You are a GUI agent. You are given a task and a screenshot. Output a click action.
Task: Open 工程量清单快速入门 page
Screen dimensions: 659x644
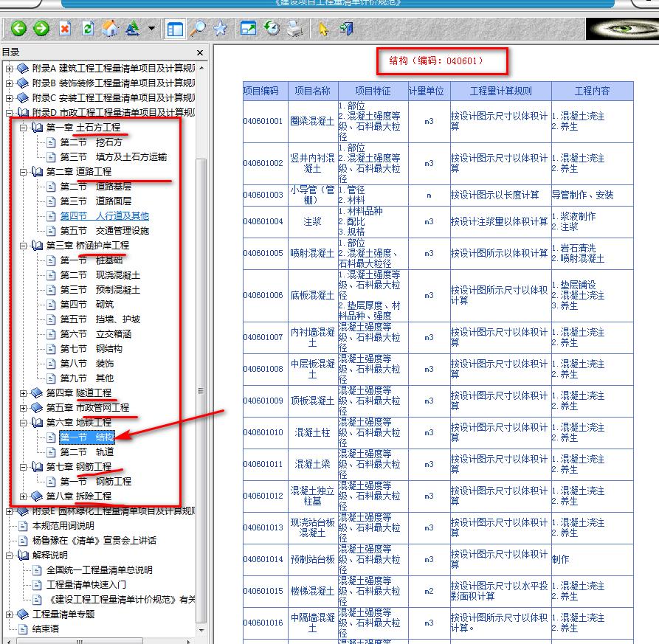(x=86, y=585)
